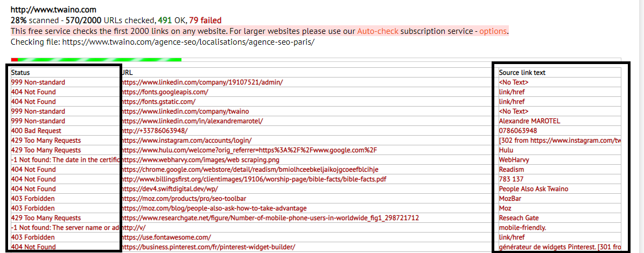Open the Chrome webstore Readism URL
The image size is (644, 253).
click(250, 170)
